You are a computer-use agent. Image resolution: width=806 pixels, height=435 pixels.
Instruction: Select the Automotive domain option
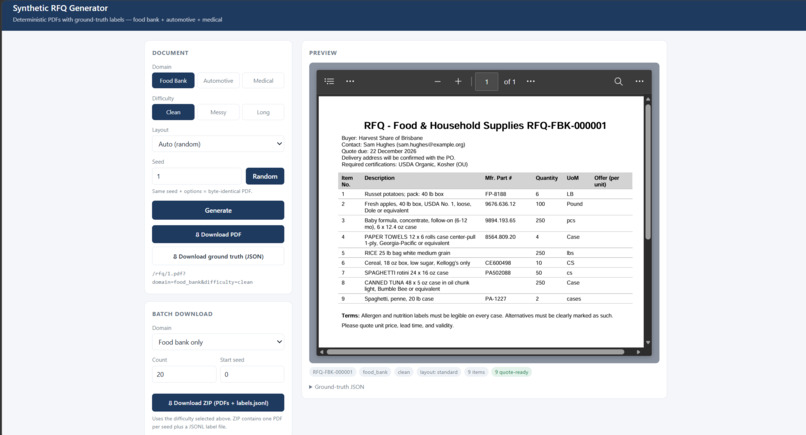pos(218,81)
